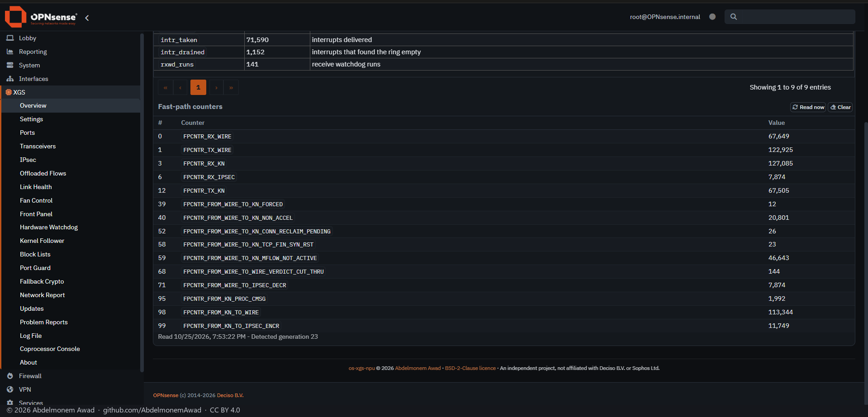Collapse sidebar with the chevron toggle
The image size is (868, 417).
[x=87, y=18]
